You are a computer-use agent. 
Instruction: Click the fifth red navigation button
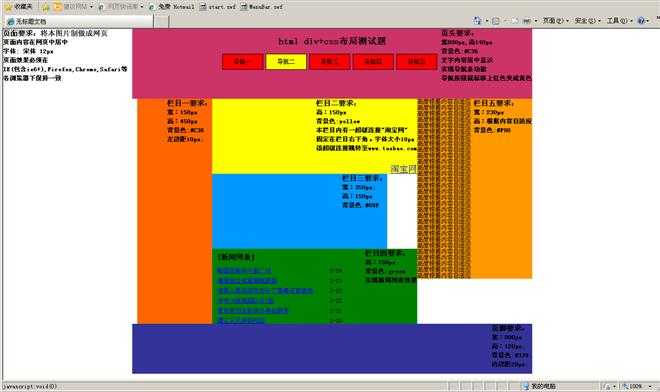tap(416, 61)
